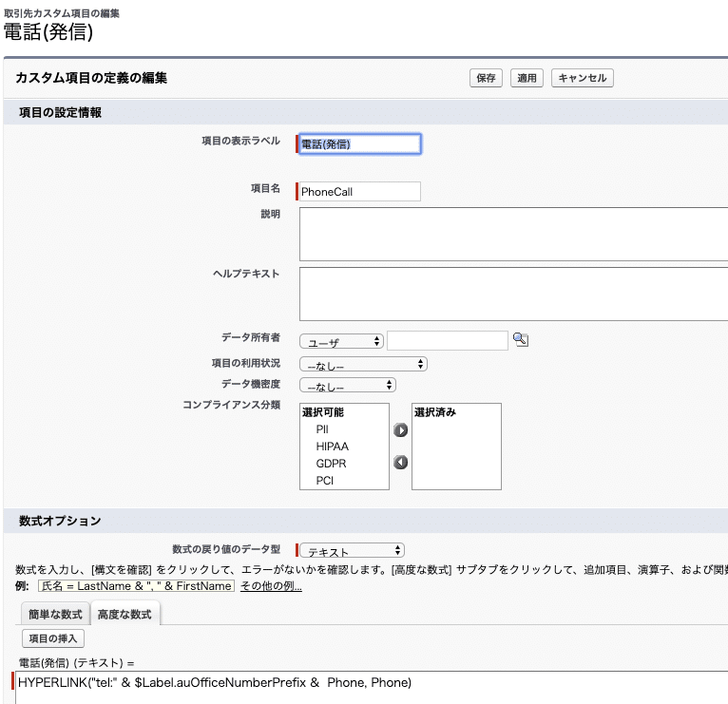Click the 数式オプション section header
Image resolution: width=728 pixels, height=704 pixels.
pos(366,521)
